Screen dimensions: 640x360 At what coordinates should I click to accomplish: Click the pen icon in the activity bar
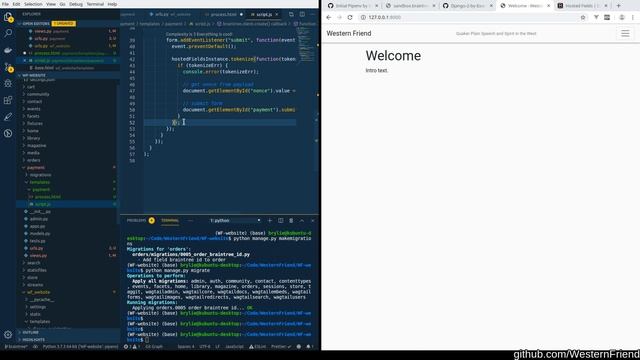pyautogui.click(x=8, y=117)
